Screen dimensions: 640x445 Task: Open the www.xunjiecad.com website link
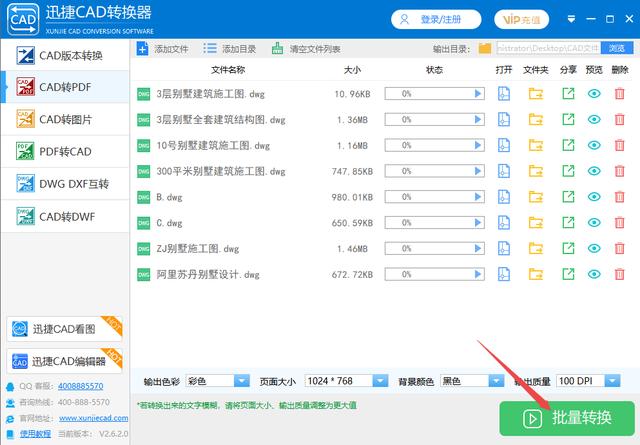tap(93, 418)
